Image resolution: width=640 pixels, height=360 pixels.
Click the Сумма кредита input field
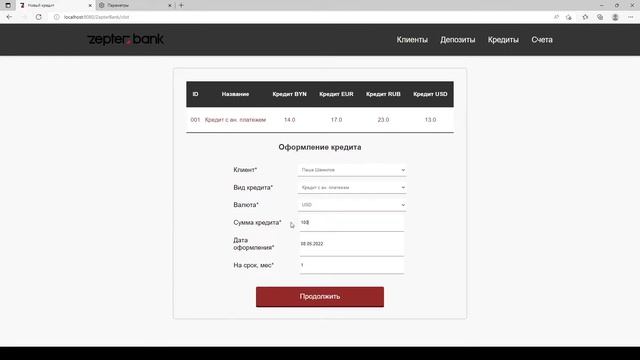coord(352,222)
